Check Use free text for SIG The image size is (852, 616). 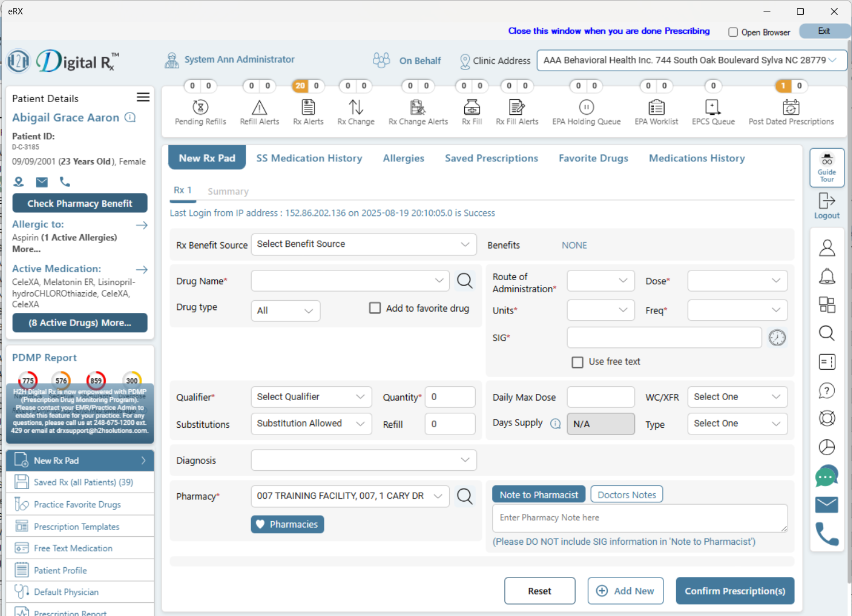(x=577, y=362)
